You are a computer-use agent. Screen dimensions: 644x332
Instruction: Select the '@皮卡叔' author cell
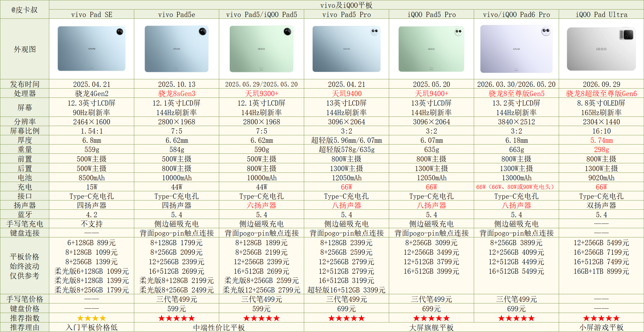24,10
